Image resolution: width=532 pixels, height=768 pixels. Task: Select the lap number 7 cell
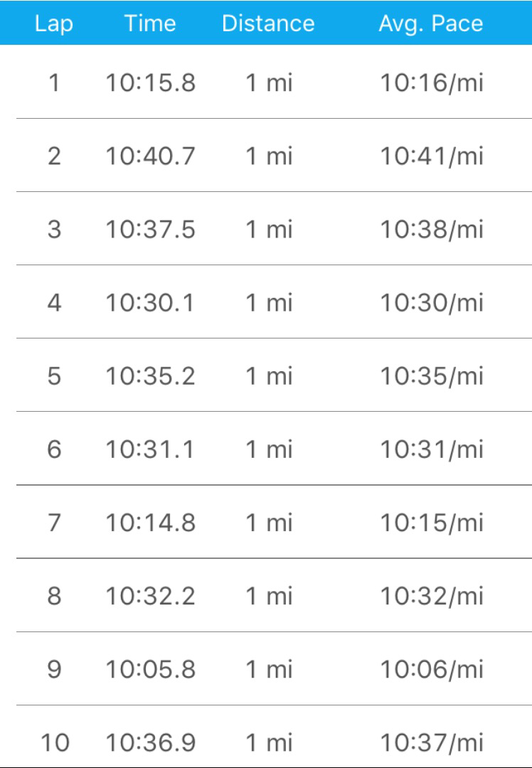coord(54,523)
